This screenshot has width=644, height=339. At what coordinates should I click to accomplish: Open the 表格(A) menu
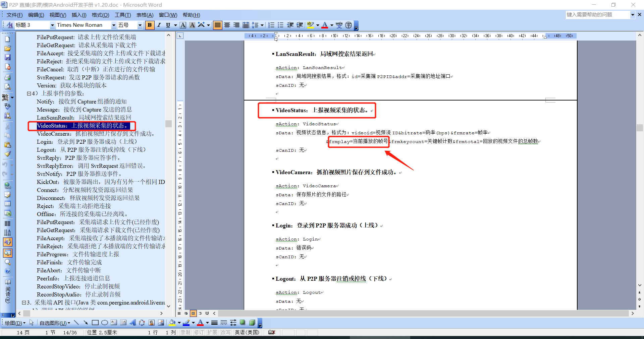pyautogui.click(x=145, y=15)
